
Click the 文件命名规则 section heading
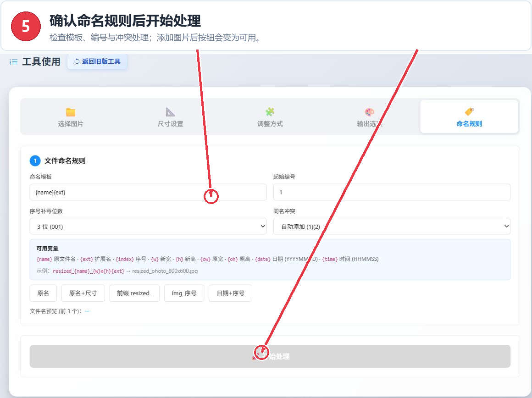pyautogui.click(x=65, y=161)
